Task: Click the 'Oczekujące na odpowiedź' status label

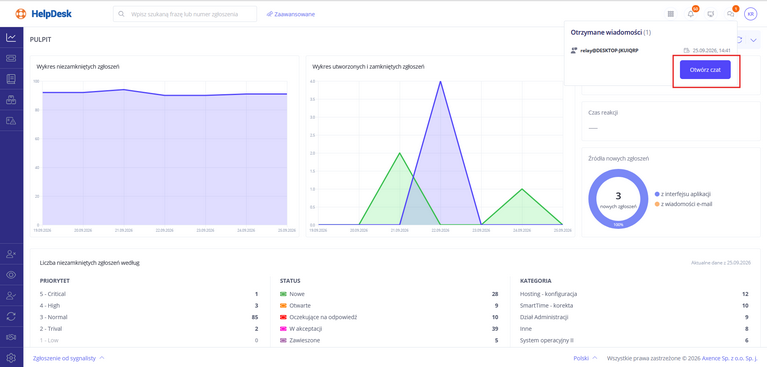Action: point(323,317)
